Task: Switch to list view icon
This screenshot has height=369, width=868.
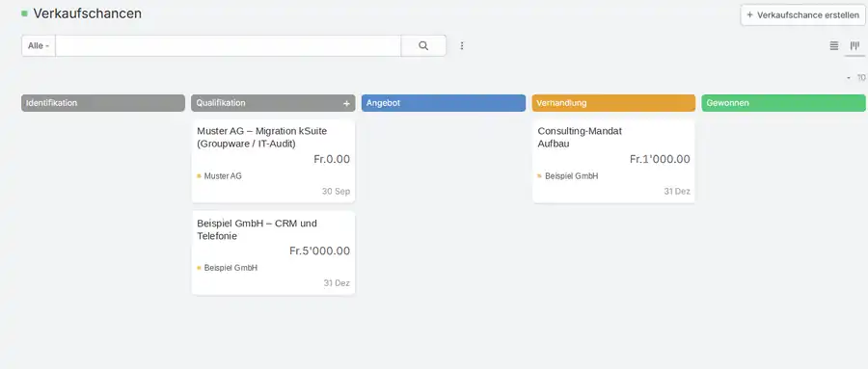Action: point(833,46)
